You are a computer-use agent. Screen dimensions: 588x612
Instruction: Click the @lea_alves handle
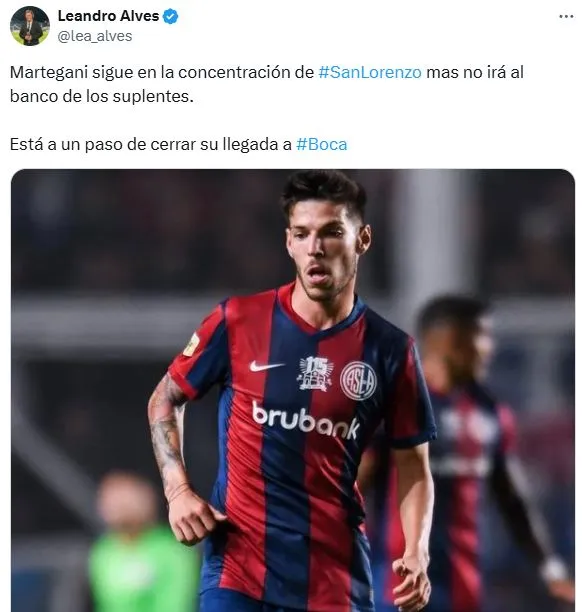coord(95,36)
